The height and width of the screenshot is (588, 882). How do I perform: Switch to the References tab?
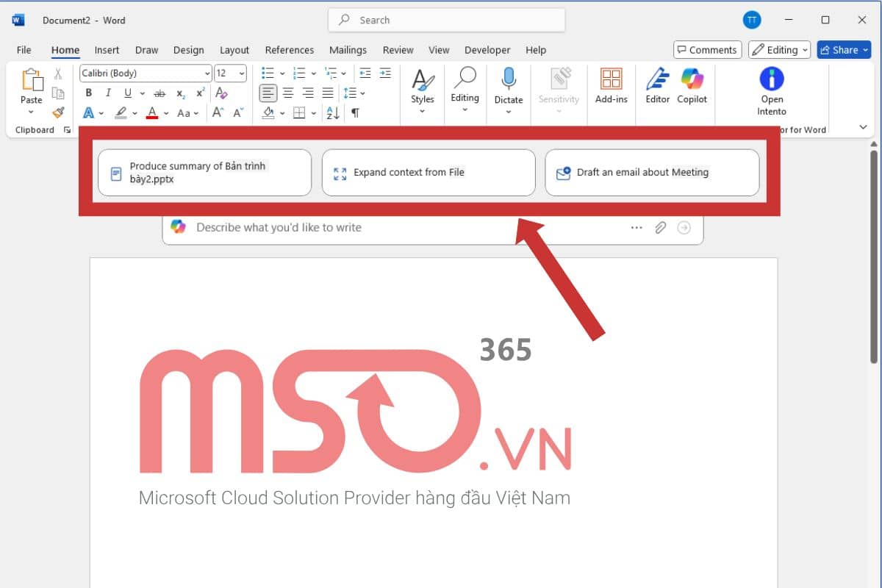click(290, 50)
